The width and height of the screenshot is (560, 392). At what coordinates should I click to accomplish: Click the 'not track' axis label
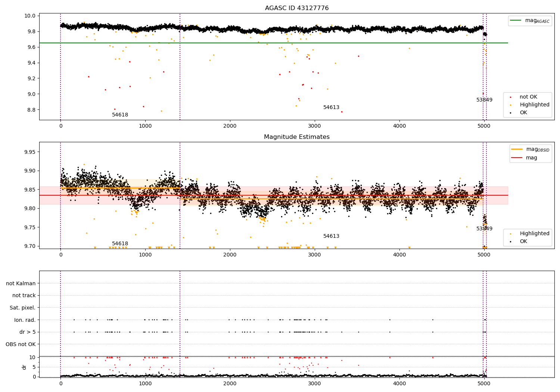24,296
